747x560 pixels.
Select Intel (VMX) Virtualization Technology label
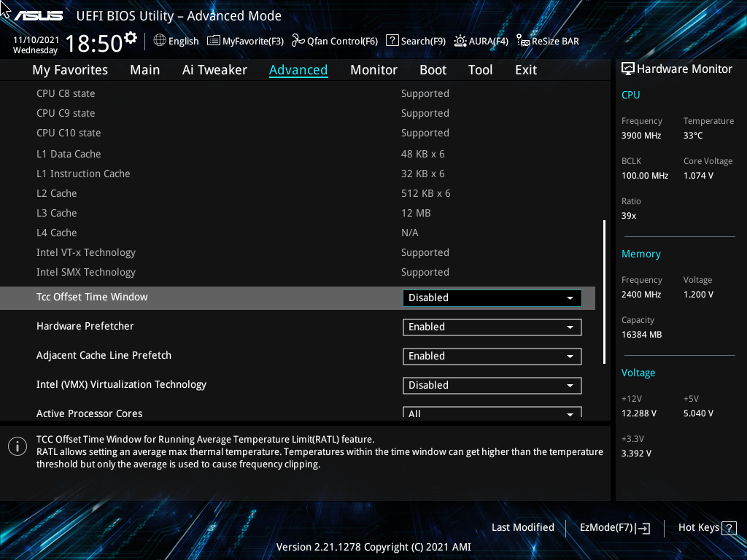(x=122, y=385)
